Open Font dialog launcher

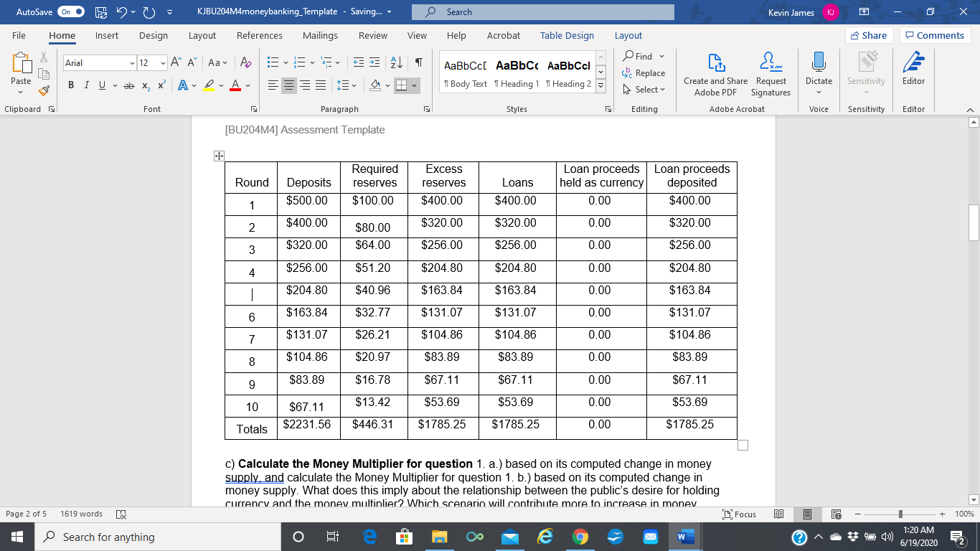[x=253, y=109]
